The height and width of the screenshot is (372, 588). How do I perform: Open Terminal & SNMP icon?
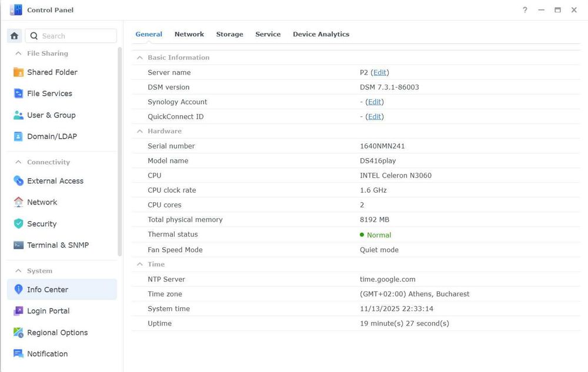tap(18, 245)
